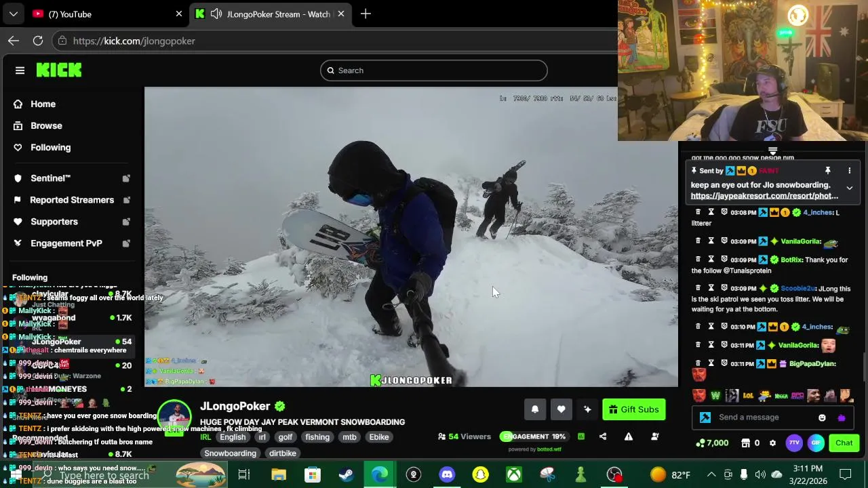868x488 pixels.
Task: Open chat settings gear
Action: click(x=772, y=443)
